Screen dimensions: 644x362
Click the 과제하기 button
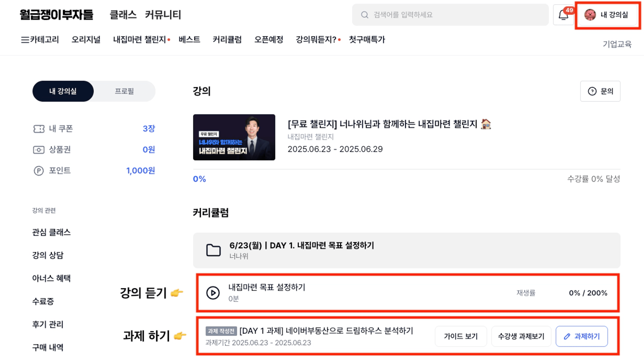582,336
